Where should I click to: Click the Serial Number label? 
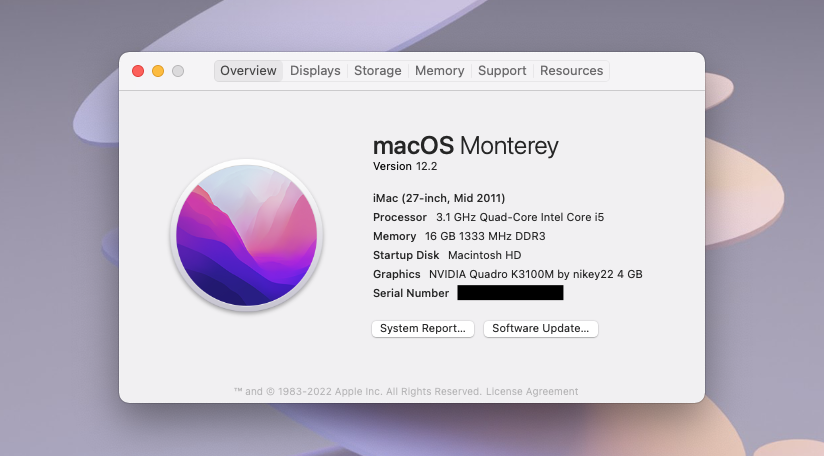click(x=411, y=293)
